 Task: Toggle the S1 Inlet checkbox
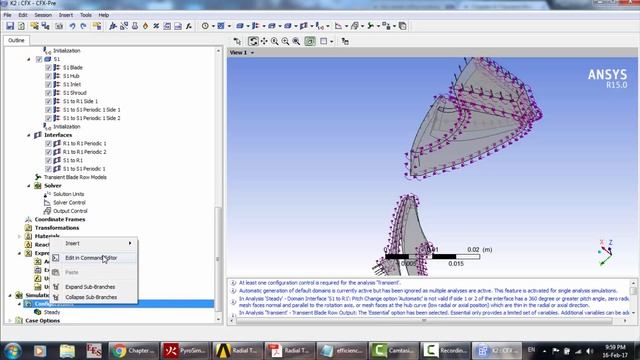point(48,84)
